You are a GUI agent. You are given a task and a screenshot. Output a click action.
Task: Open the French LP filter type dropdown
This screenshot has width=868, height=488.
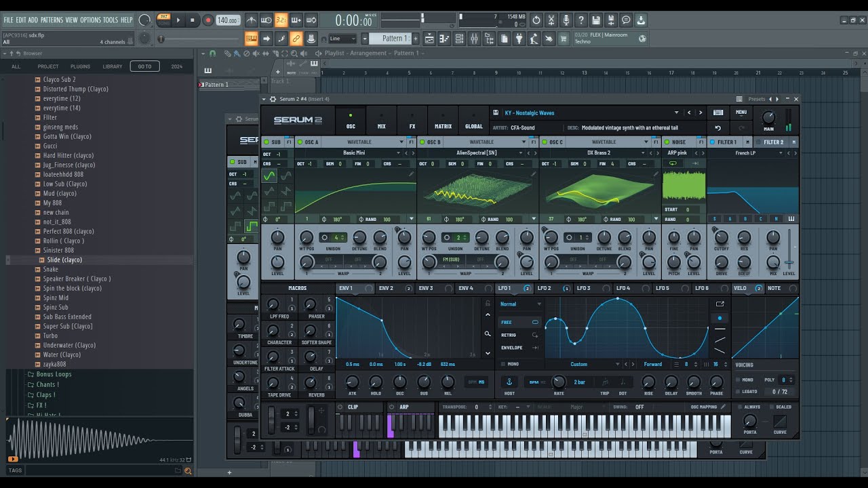tap(781, 153)
